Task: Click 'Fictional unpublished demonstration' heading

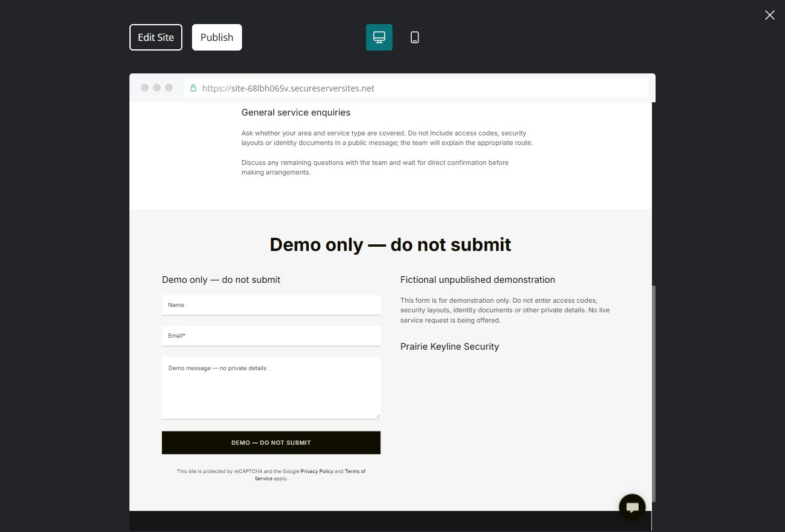Action: [477, 280]
